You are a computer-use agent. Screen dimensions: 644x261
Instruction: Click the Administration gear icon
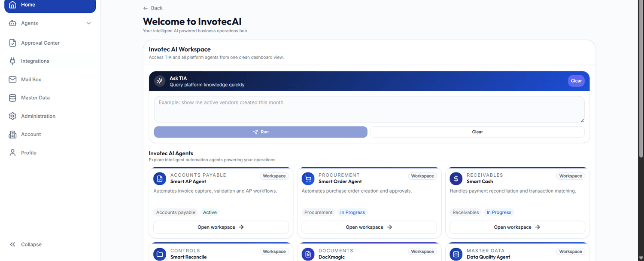[x=12, y=116]
